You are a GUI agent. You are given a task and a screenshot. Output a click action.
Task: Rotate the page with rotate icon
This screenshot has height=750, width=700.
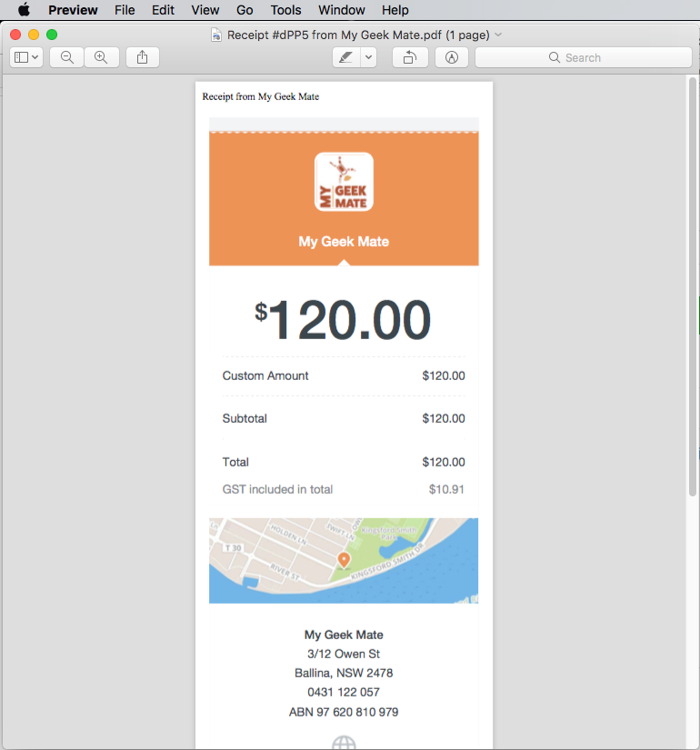(410, 57)
